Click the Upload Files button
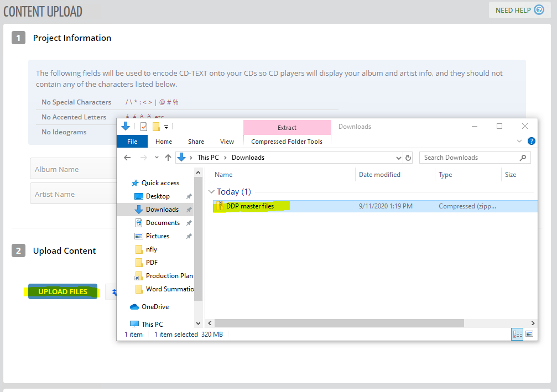 (63, 291)
